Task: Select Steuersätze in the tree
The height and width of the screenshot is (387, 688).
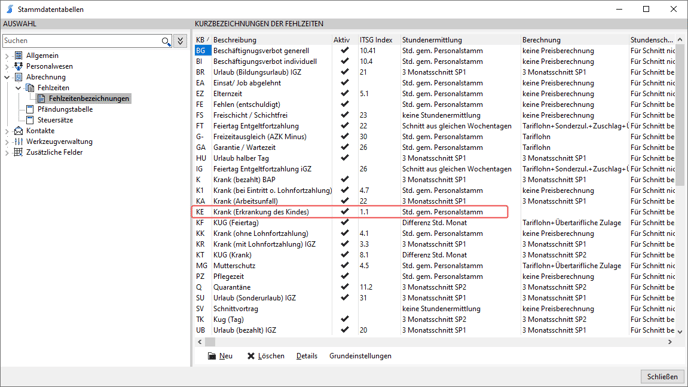Action: coord(55,120)
